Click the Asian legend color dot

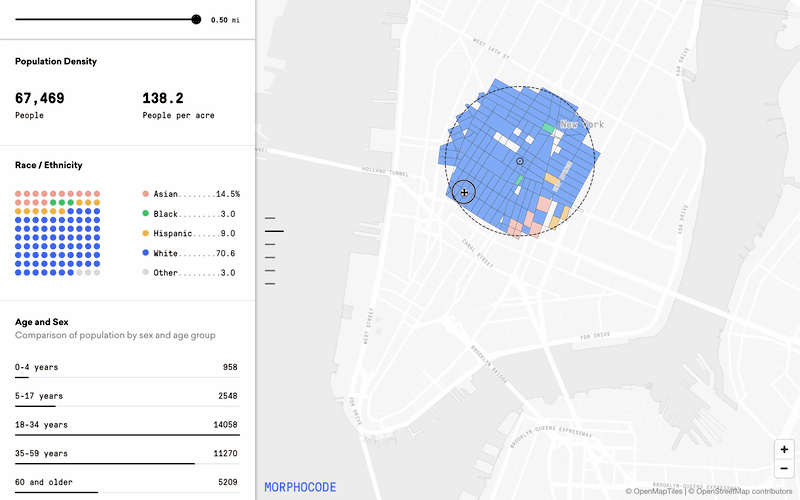pos(145,194)
